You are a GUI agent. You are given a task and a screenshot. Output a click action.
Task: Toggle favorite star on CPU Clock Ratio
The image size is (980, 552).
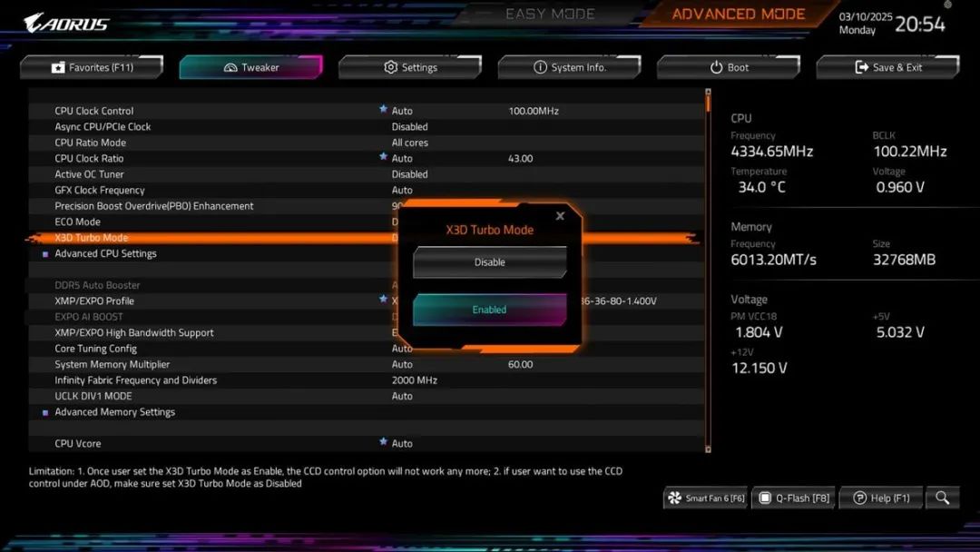tap(383, 157)
